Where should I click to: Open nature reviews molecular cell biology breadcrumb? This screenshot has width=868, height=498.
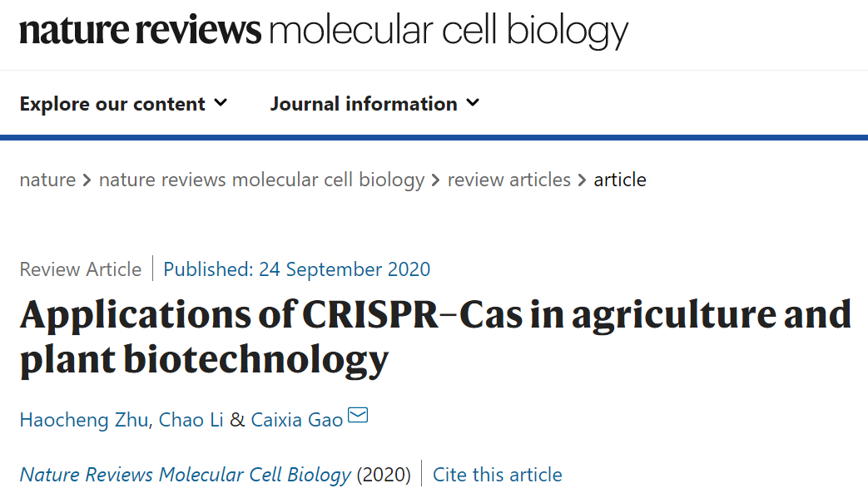(x=261, y=180)
